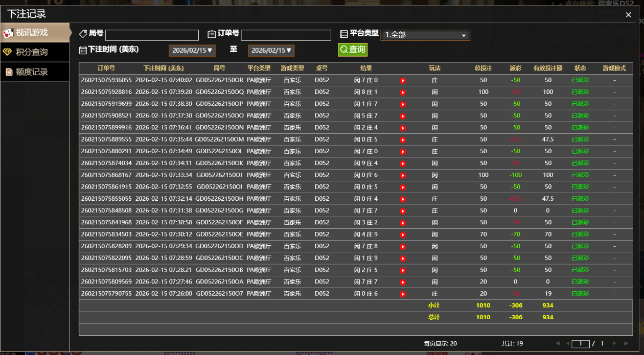644x355 pixels.
Task: Open the 平台类型 dropdown showing 1.全部
Action: (425, 35)
